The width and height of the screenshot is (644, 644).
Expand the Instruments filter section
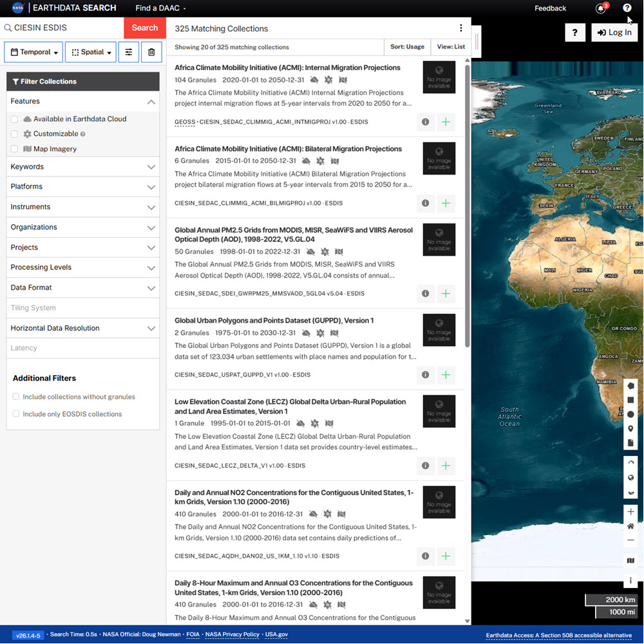(83, 207)
